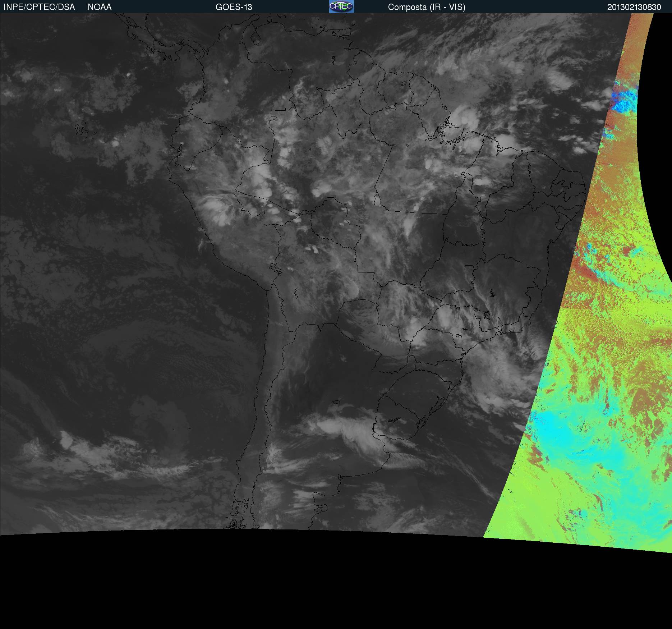Click the GOES-13 satellite label
This screenshot has height=629, width=672.
234,7
